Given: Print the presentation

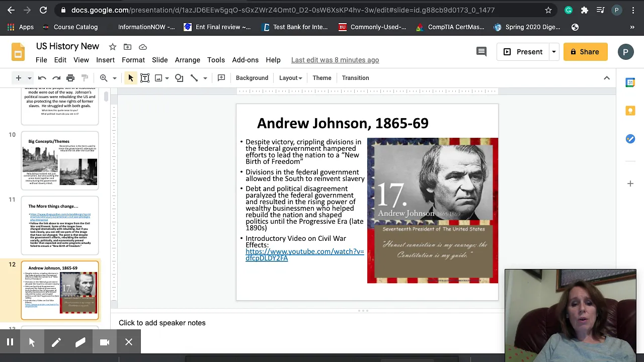Looking at the screenshot, I should point(70,78).
